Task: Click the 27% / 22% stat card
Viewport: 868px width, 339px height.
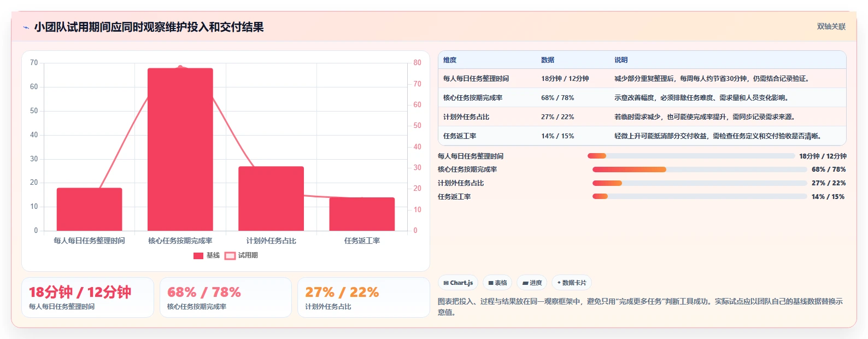Action: tap(363, 297)
